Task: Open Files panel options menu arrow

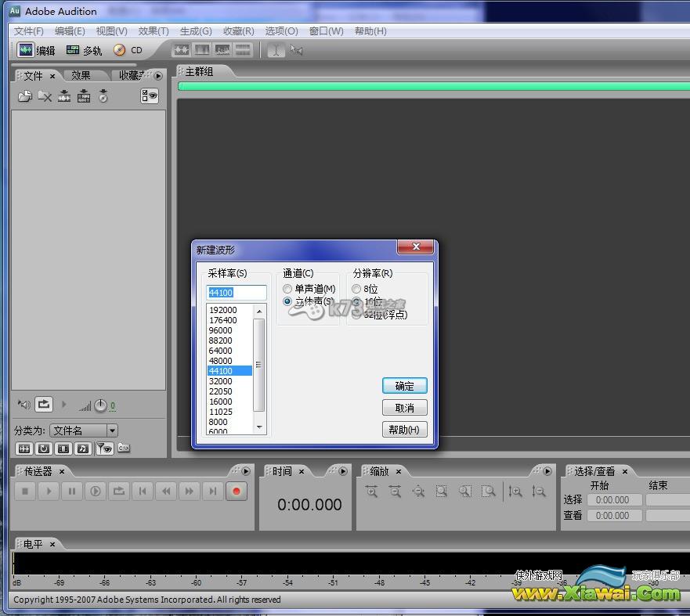Action: 158,76
